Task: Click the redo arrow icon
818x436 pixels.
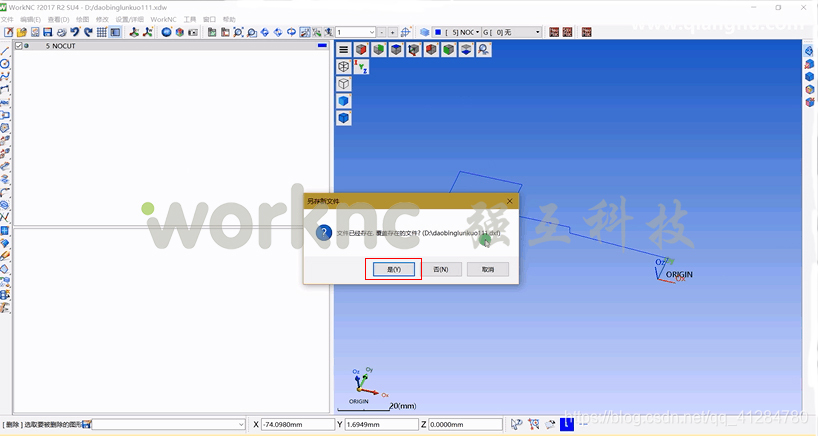Action: coord(88,32)
